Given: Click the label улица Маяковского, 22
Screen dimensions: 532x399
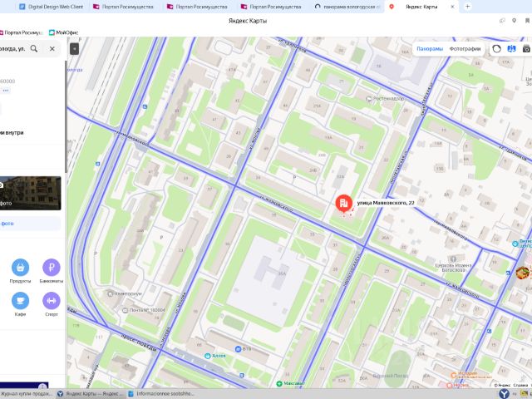Looking at the screenshot, I should point(386,203).
